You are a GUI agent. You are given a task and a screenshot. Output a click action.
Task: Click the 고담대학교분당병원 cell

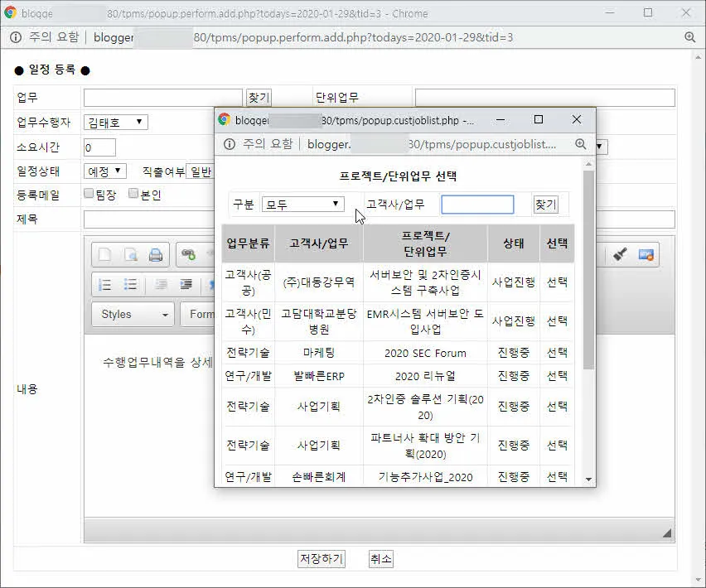click(x=319, y=321)
